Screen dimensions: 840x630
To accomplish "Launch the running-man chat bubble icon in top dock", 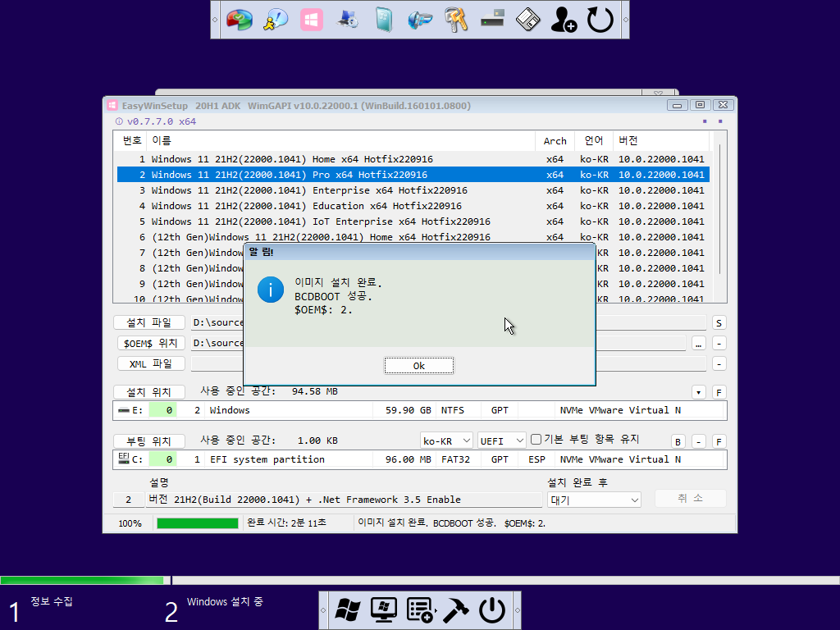I will pos(276,21).
